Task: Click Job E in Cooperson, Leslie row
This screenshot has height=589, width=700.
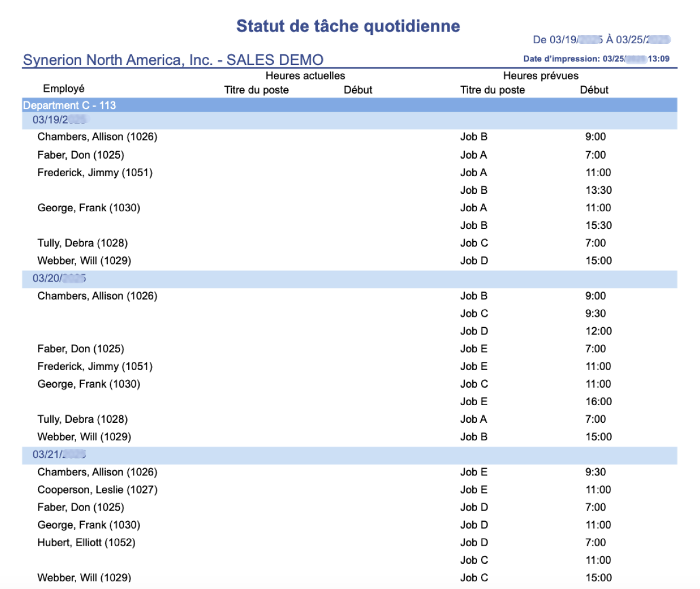Action: (473, 489)
